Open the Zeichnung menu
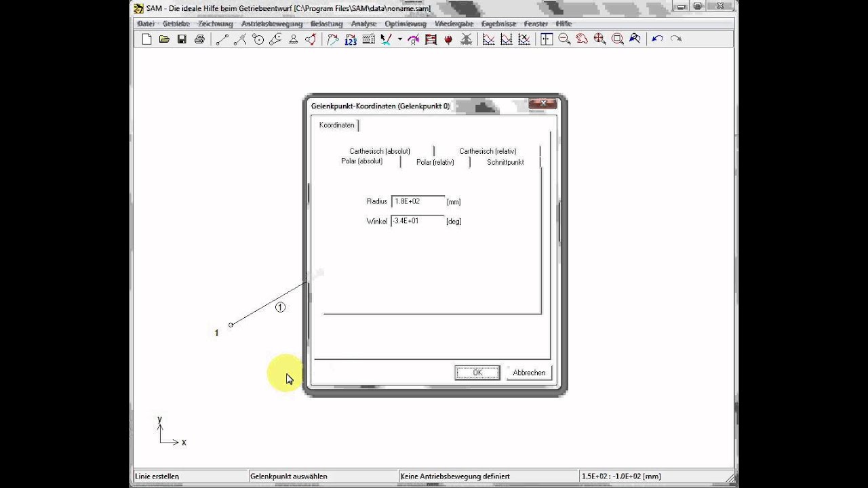Viewport: 868px width, 488px height. tap(216, 24)
